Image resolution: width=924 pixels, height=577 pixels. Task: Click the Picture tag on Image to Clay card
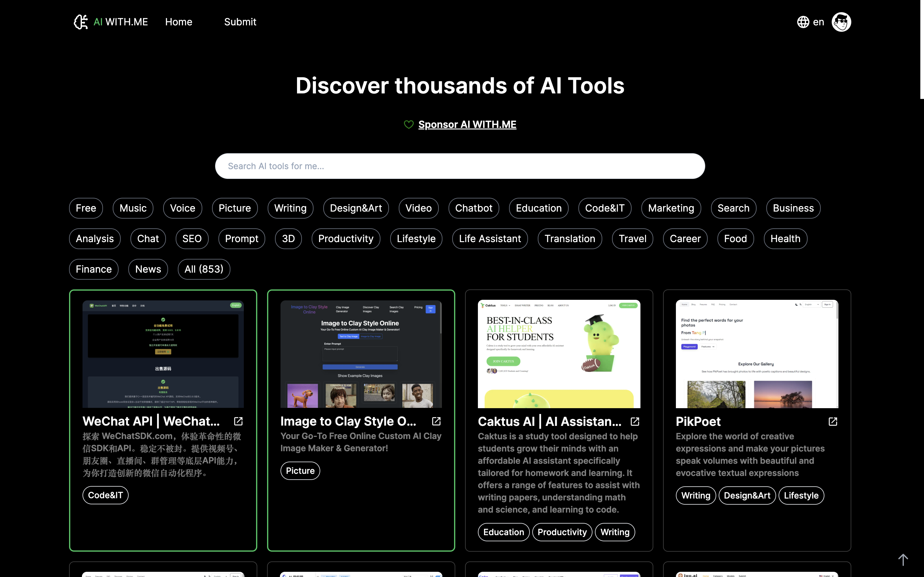click(300, 470)
